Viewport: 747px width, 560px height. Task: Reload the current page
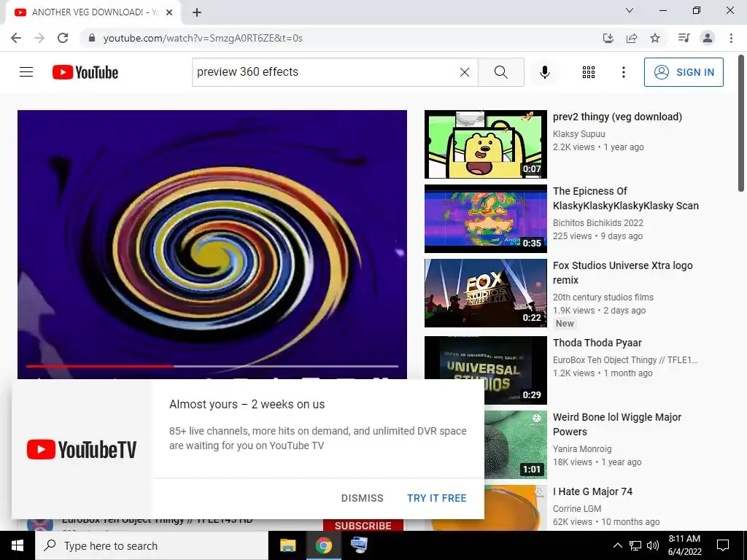click(63, 38)
